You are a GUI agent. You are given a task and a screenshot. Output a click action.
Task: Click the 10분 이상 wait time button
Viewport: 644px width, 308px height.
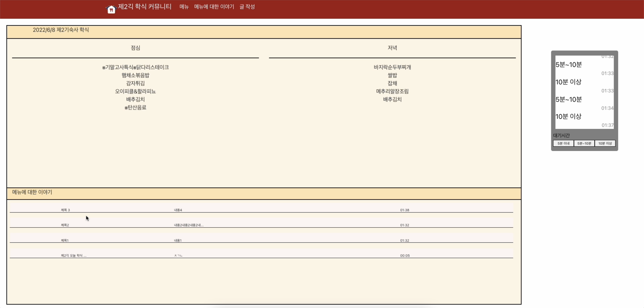[605, 143]
